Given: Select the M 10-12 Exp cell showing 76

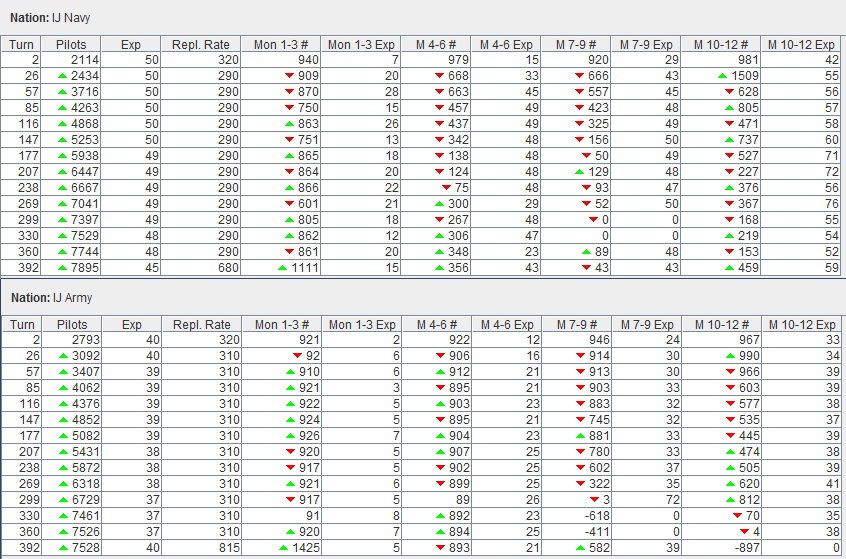Looking at the screenshot, I should 801,204.
